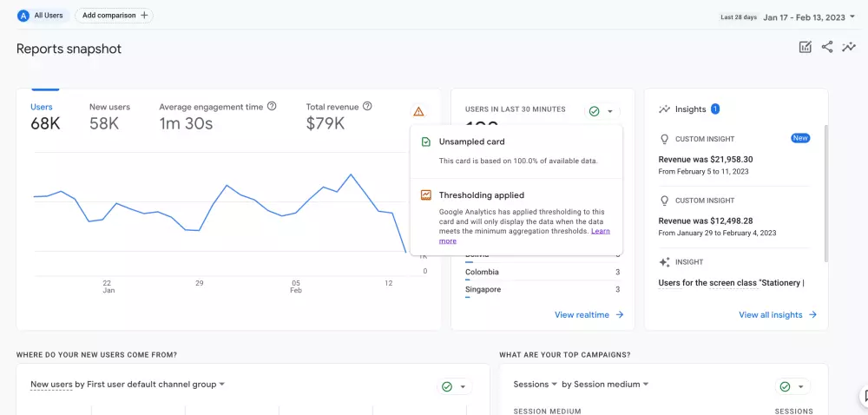Screen dimensions: 868x415
Task: Open the Insights sparkline icon at top right
Action: click(849, 47)
